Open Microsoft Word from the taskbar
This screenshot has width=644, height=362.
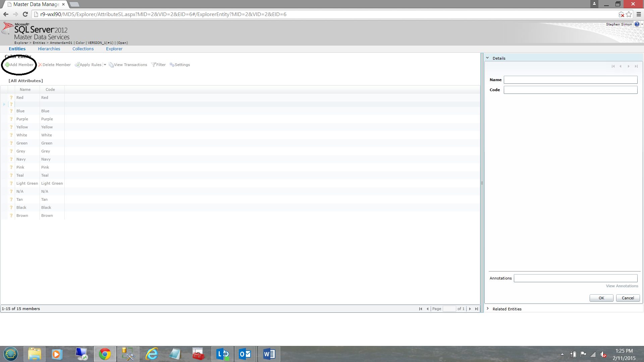[x=269, y=354]
